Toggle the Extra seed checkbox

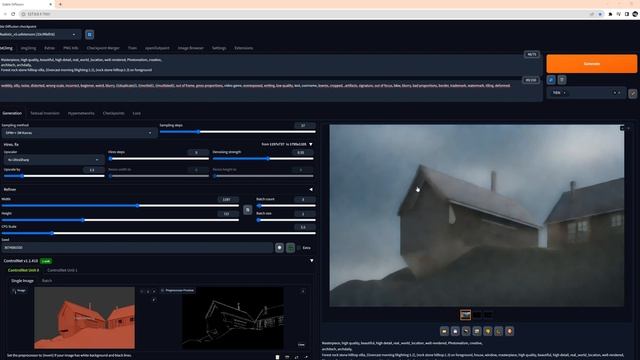pyautogui.click(x=299, y=248)
